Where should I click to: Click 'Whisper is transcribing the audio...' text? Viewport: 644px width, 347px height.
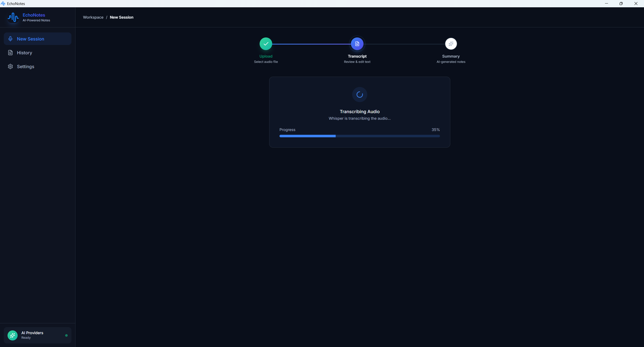360,118
